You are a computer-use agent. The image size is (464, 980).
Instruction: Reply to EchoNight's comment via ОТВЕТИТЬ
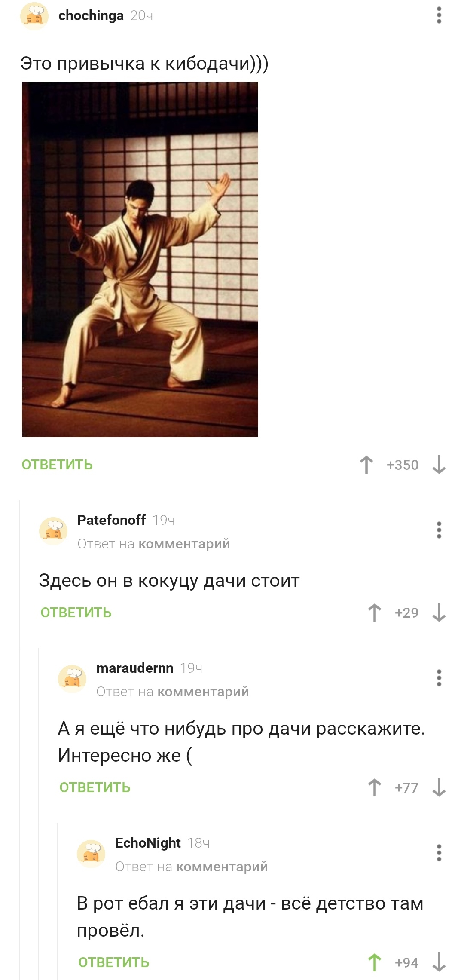click(114, 962)
